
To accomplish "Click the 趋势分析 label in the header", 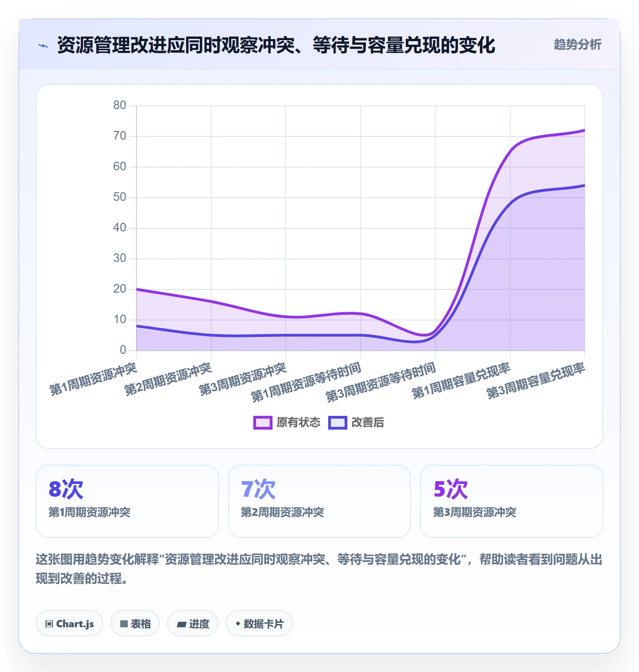I will pos(577,45).
